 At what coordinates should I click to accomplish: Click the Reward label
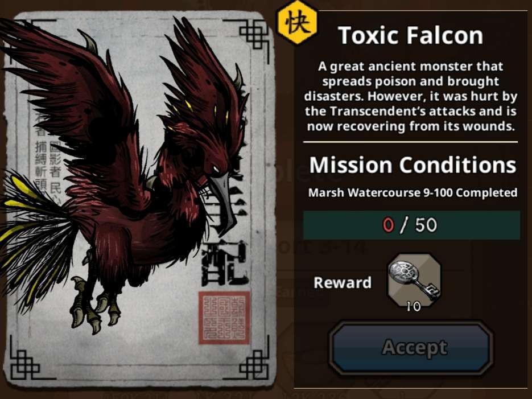343,283
